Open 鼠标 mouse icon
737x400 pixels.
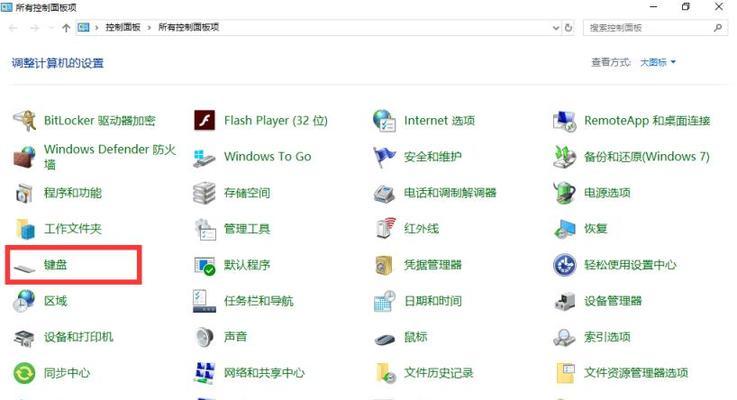(385, 338)
